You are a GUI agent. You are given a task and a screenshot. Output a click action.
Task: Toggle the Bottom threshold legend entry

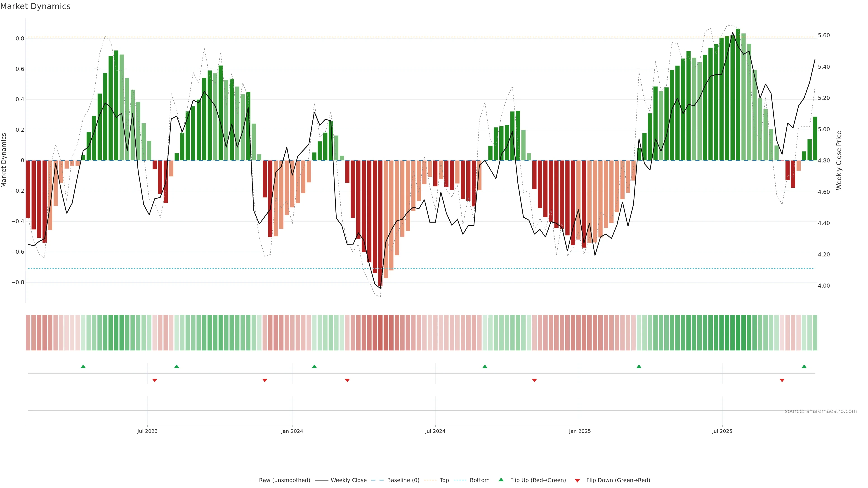(479, 480)
